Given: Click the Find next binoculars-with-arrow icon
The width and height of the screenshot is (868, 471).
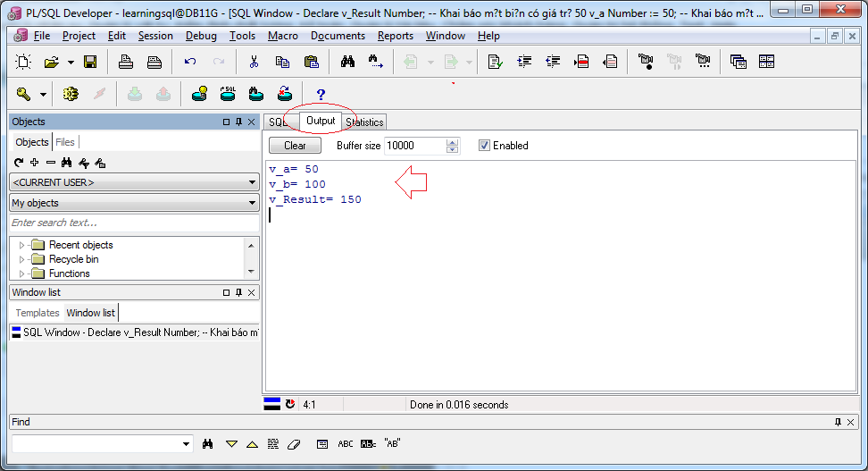Looking at the screenshot, I should point(376,62).
